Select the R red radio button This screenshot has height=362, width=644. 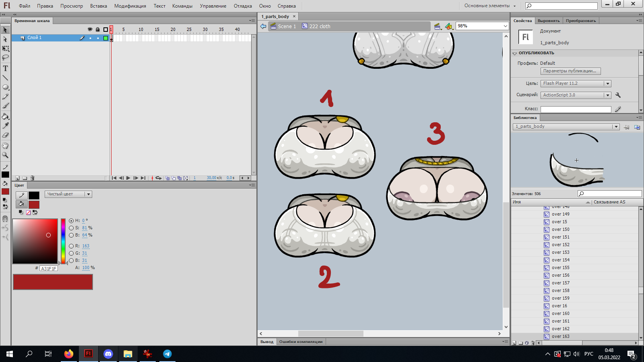[x=71, y=246]
